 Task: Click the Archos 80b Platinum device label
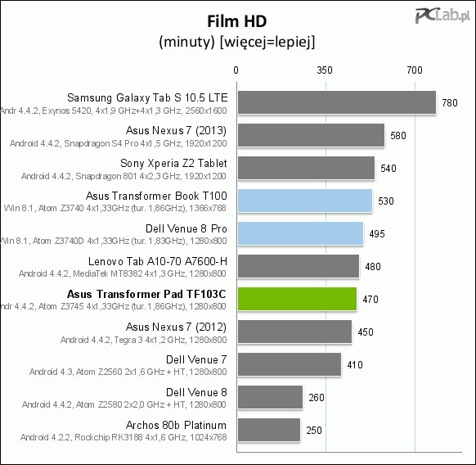(x=176, y=425)
